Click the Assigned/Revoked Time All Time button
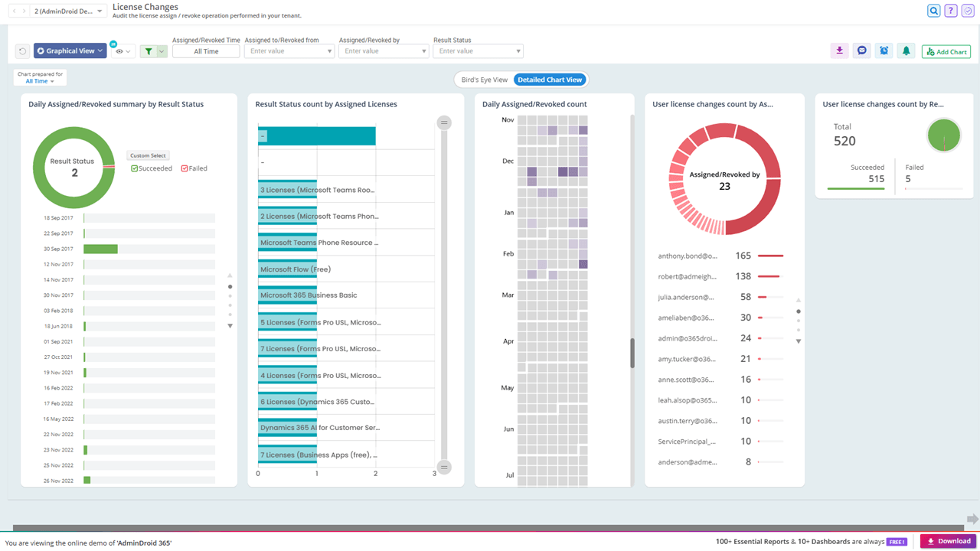Viewport: 980px width, 551px height. (206, 51)
